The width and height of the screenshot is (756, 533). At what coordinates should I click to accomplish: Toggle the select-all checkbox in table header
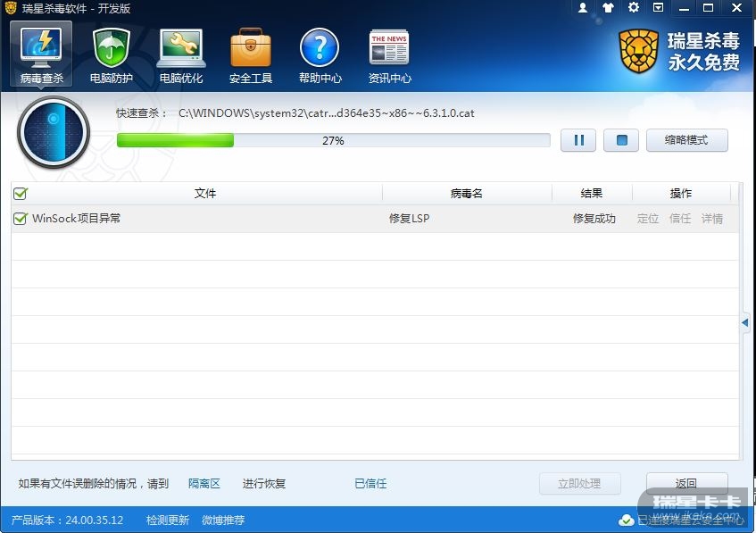point(21,194)
